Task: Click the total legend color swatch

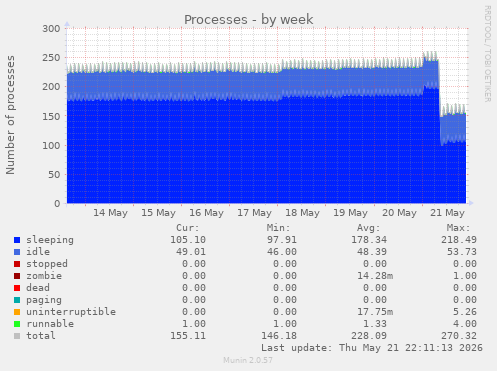Action: tap(17, 336)
